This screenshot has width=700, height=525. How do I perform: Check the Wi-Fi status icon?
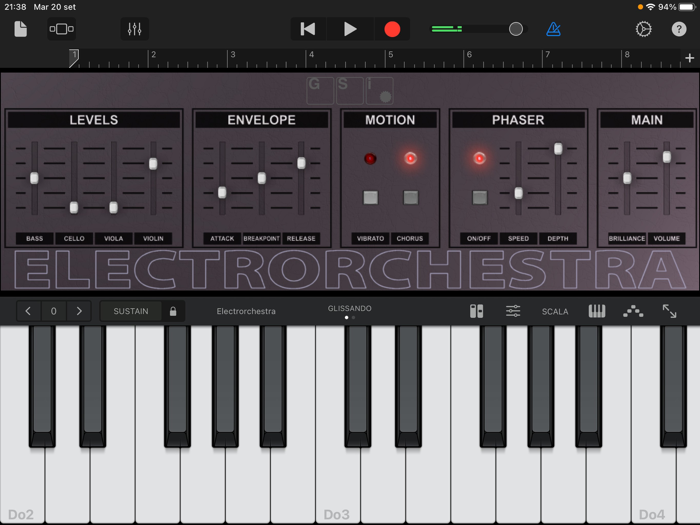pos(650,7)
